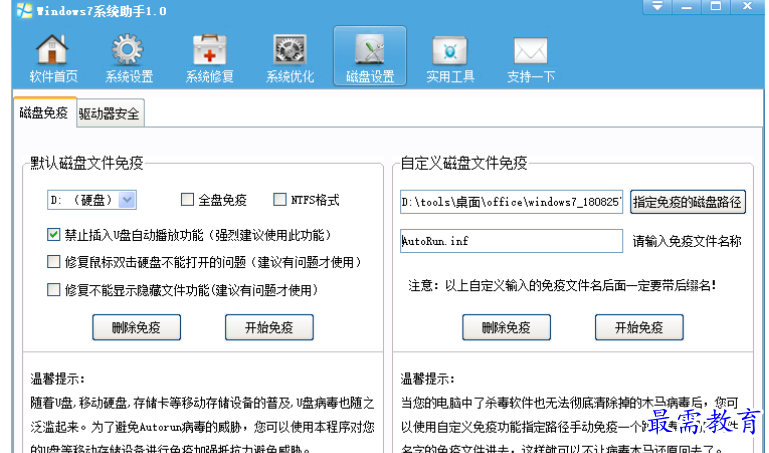Click 删除免疫 in custom disk group
The image size is (769, 453).
coord(506,327)
